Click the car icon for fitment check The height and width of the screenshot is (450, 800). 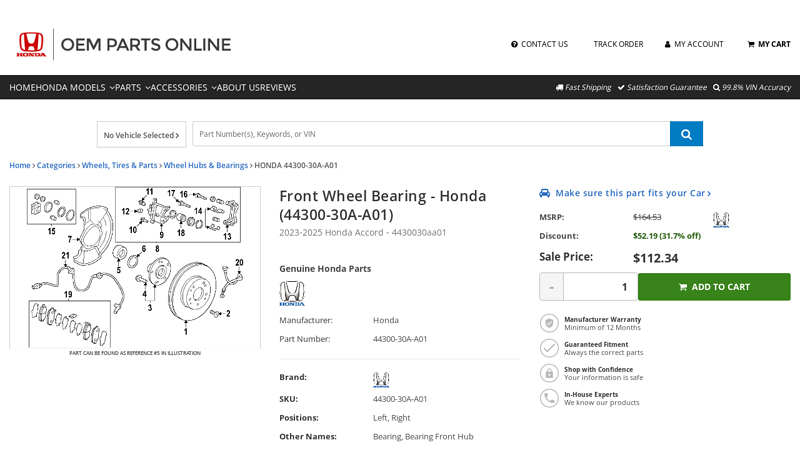tap(545, 193)
